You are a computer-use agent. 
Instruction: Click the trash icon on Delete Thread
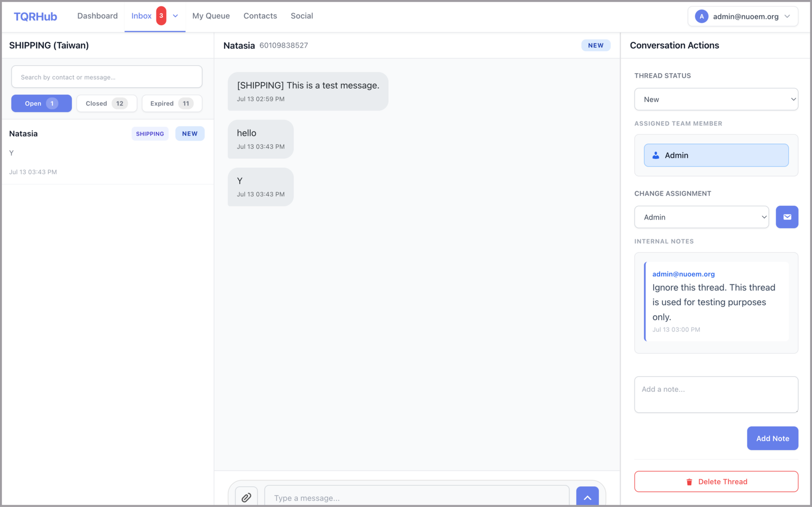point(689,482)
